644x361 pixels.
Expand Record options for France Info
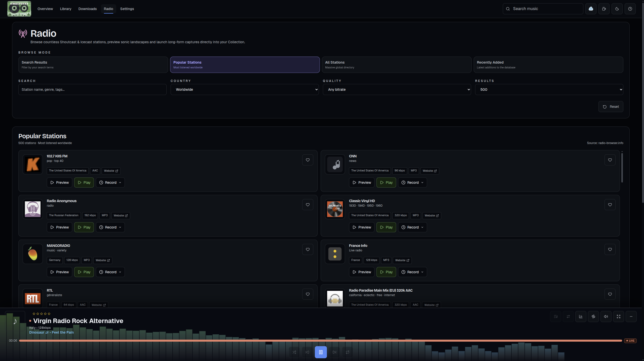(x=412, y=272)
